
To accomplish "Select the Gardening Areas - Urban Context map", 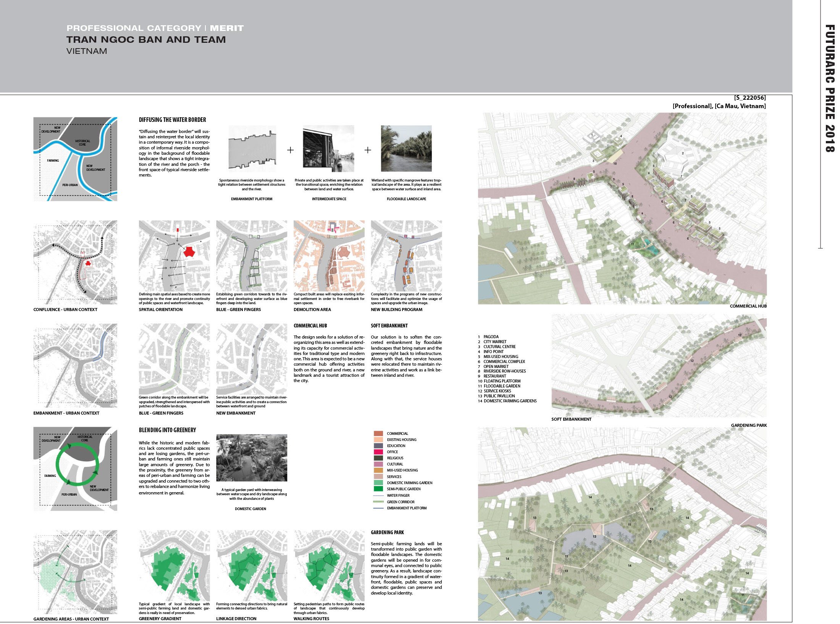I will tap(75, 572).
